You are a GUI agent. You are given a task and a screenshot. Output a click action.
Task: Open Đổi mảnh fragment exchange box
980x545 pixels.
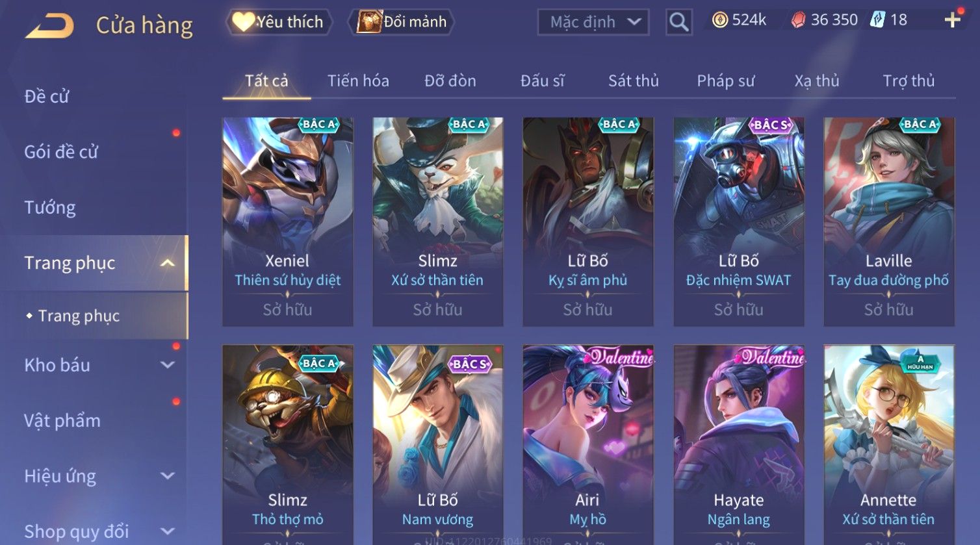tap(402, 22)
